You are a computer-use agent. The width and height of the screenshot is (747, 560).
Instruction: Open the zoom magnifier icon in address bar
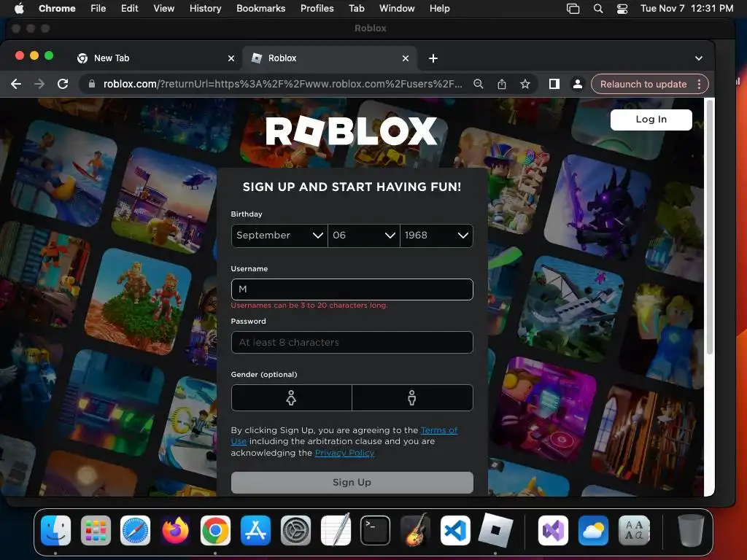(479, 85)
